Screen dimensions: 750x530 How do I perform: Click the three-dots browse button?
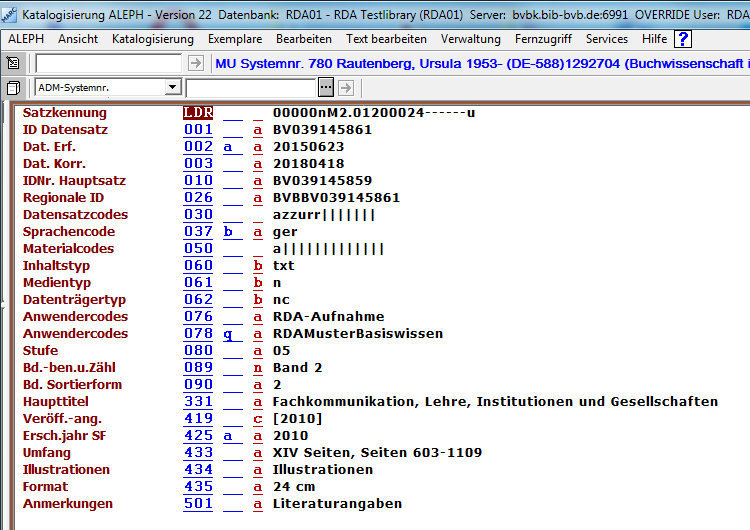325,88
